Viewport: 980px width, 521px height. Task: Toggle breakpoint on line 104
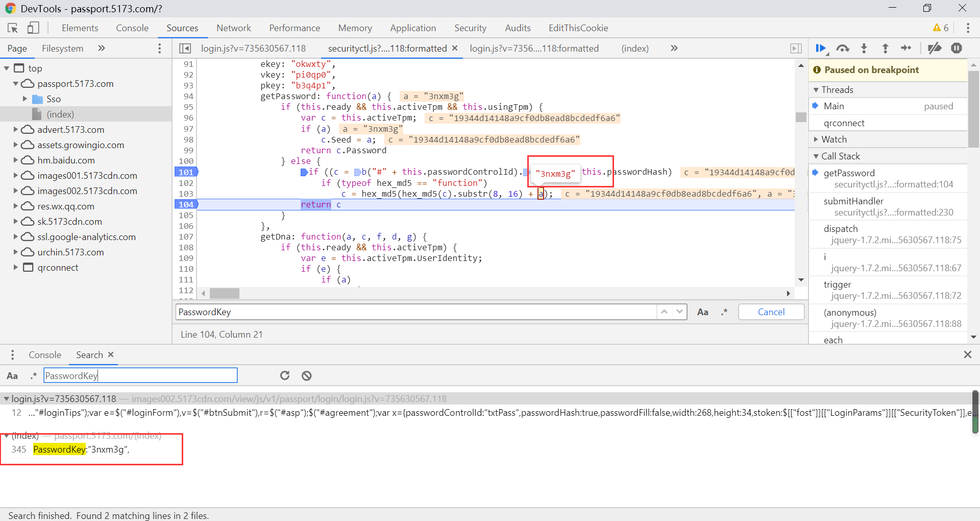click(x=186, y=204)
